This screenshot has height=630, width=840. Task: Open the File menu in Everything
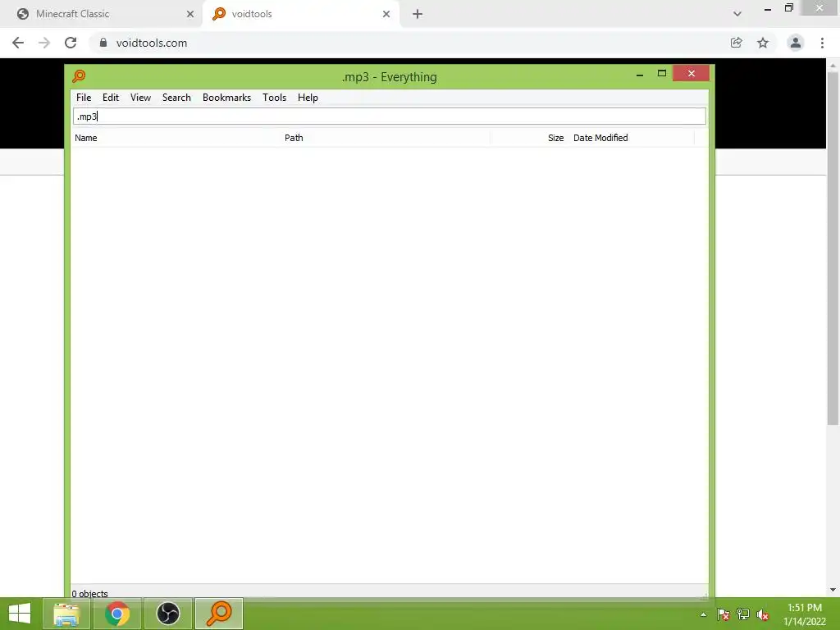point(84,98)
